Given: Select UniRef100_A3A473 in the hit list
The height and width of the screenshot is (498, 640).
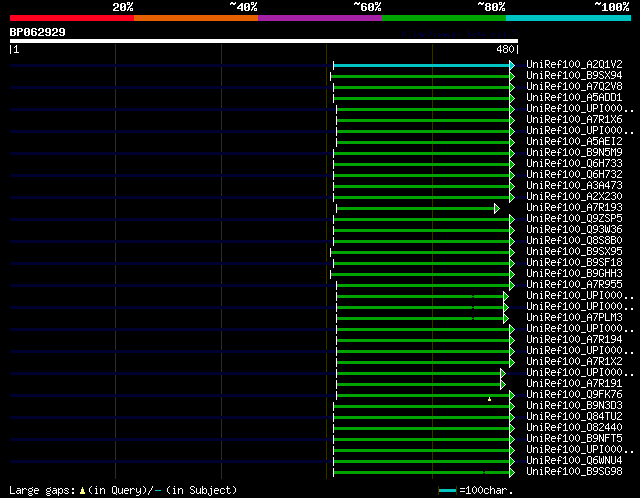Looking at the screenshot, I should point(574,186).
